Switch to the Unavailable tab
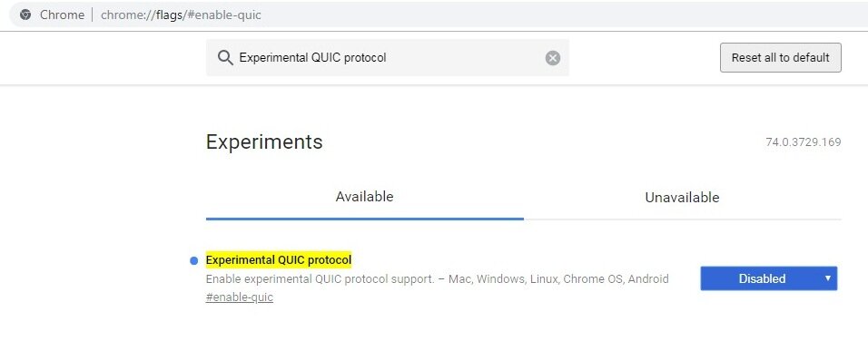868x341 pixels. [x=682, y=198]
